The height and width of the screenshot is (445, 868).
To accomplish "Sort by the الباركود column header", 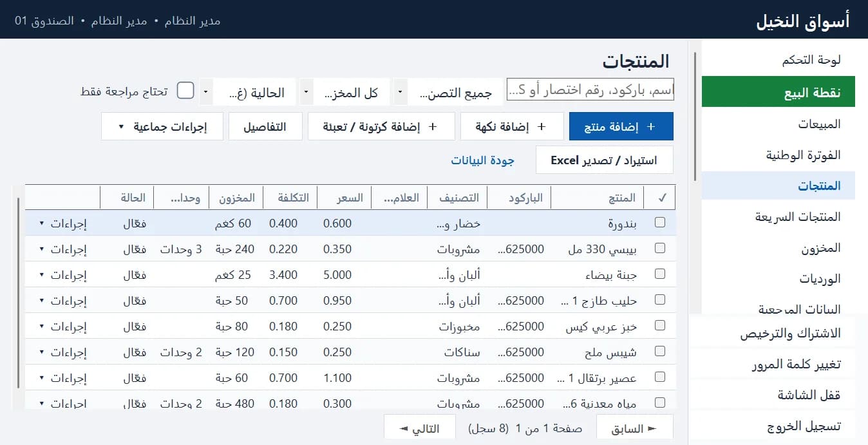I will pos(519,198).
